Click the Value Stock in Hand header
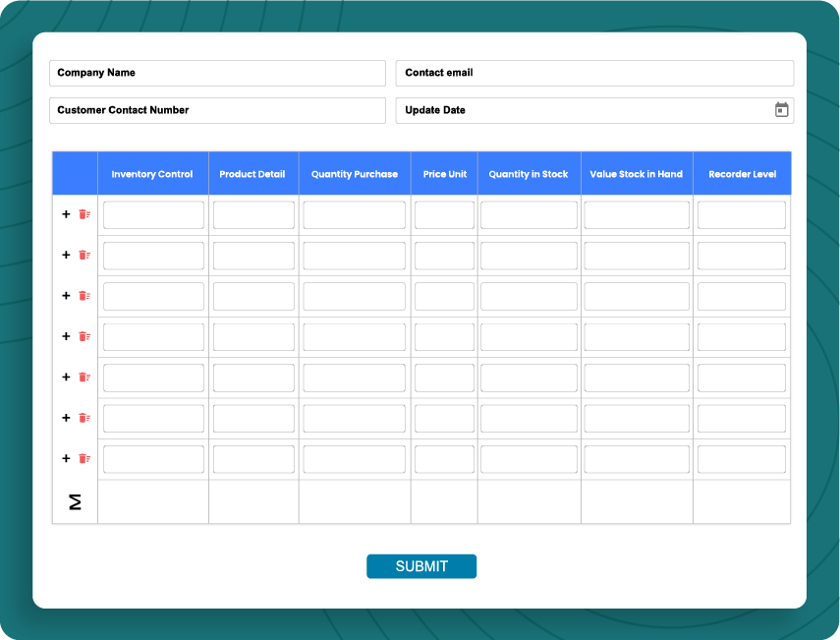This screenshot has width=840, height=640. coord(636,173)
